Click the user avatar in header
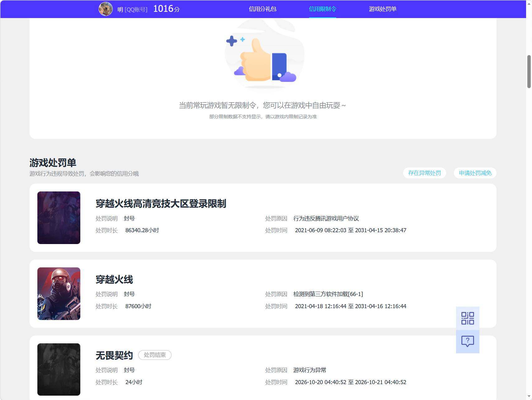532x400 pixels. [106, 9]
